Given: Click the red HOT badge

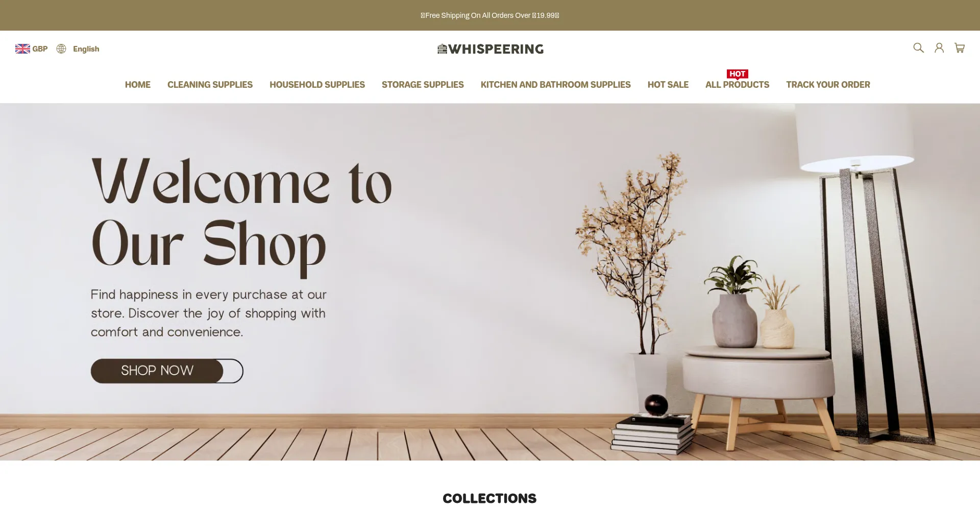Looking at the screenshot, I should [738, 74].
